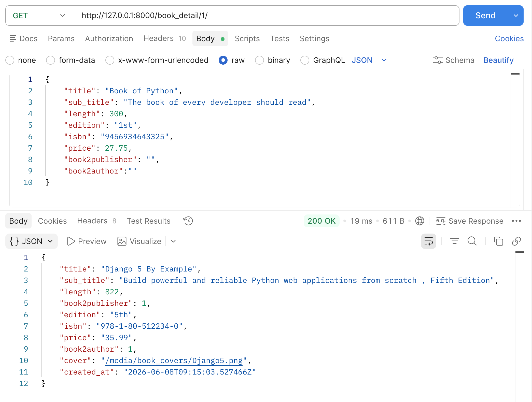Screen dimensions: 532x402
Task: Click inside the request body editor at book2author line
Action: (100, 171)
